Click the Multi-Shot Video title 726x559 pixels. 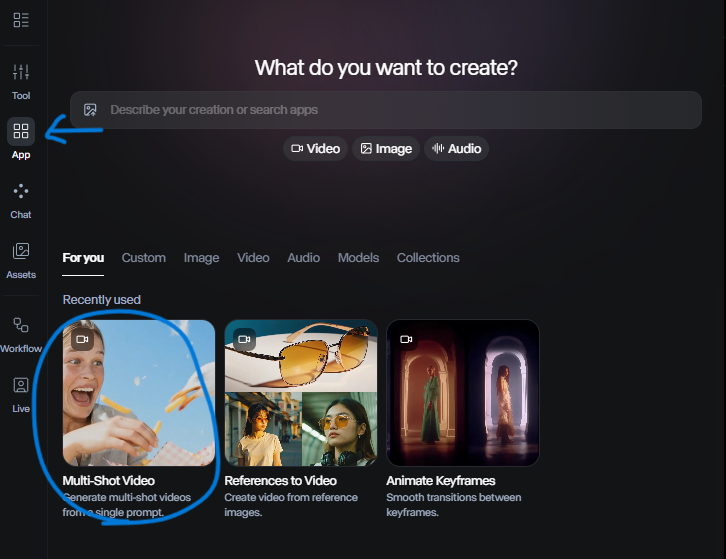109,481
